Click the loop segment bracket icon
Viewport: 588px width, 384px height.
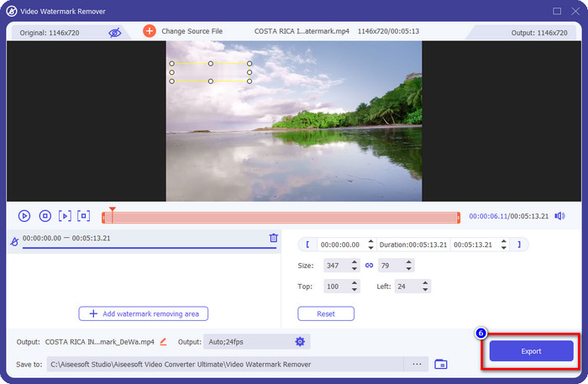point(84,216)
